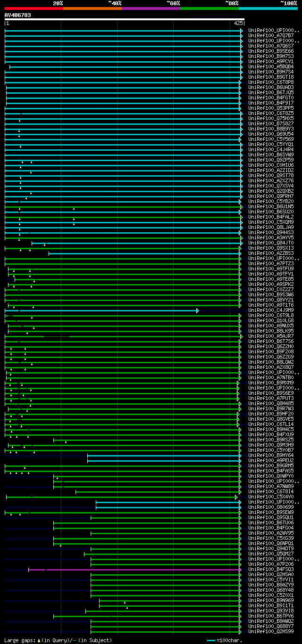Click the purple ~60% identity legend segment

pos(151,8)
